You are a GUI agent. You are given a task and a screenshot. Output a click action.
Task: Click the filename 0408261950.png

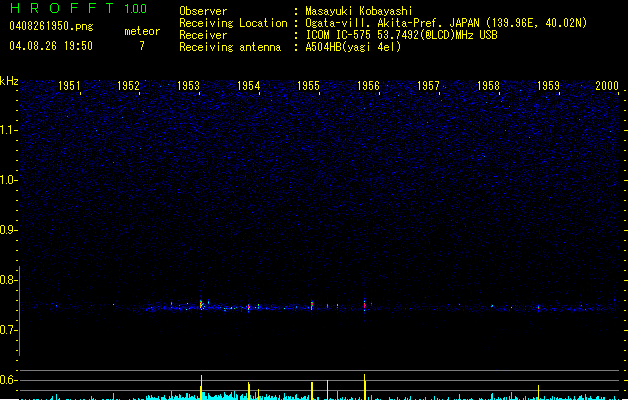[51, 26]
